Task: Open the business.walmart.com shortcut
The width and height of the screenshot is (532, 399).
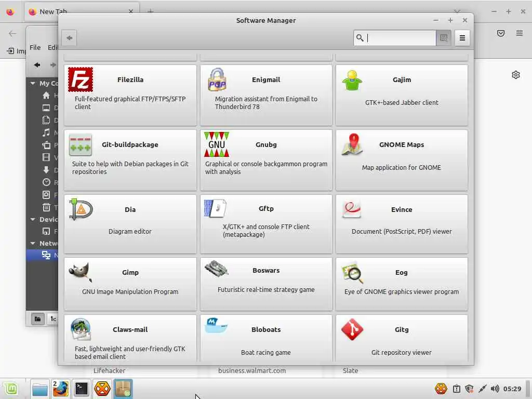Action: [x=252, y=370]
